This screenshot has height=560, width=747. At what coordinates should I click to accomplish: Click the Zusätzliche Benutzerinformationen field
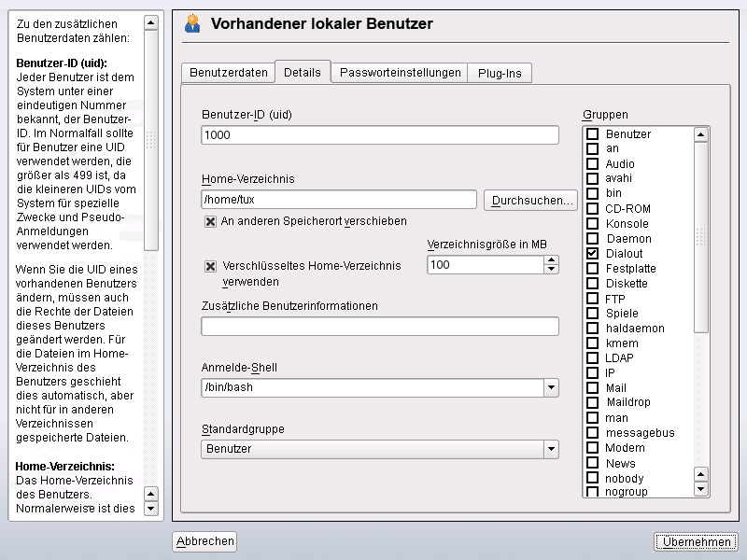tap(380, 327)
